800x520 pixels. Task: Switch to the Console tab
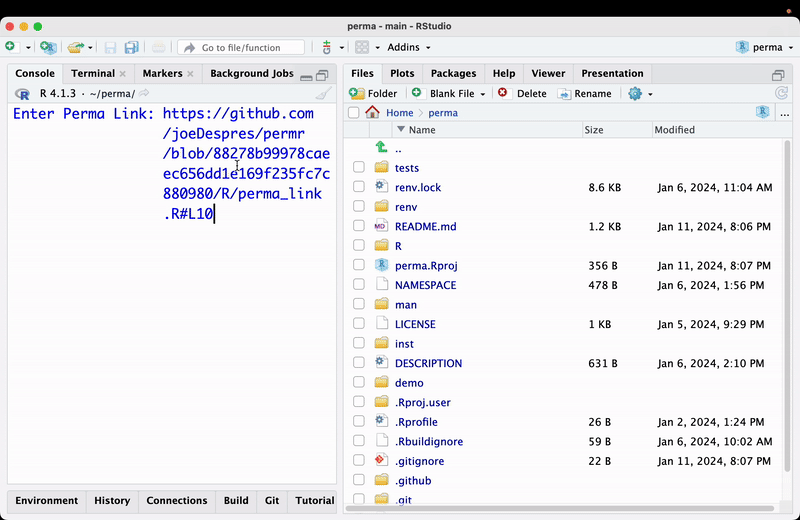pyautogui.click(x=35, y=73)
